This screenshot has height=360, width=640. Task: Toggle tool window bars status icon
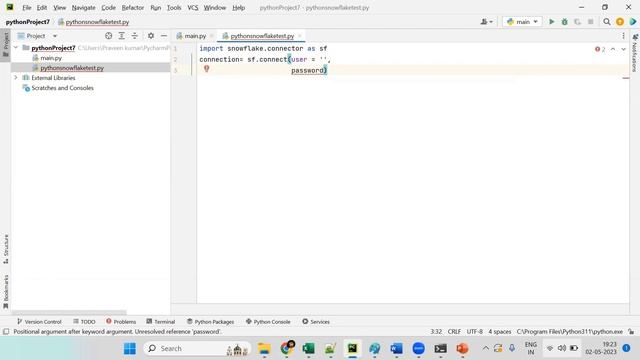click(x=6, y=332)
